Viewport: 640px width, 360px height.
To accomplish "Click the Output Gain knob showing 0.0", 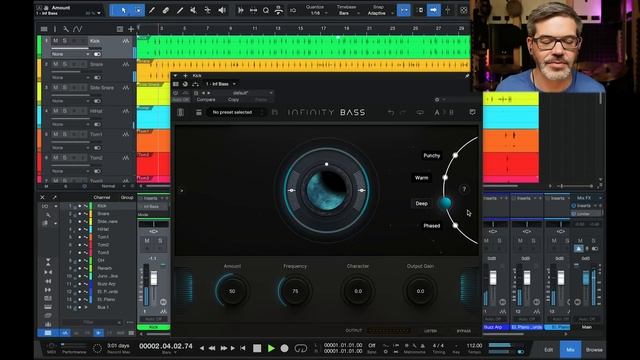I will point(420,291).
